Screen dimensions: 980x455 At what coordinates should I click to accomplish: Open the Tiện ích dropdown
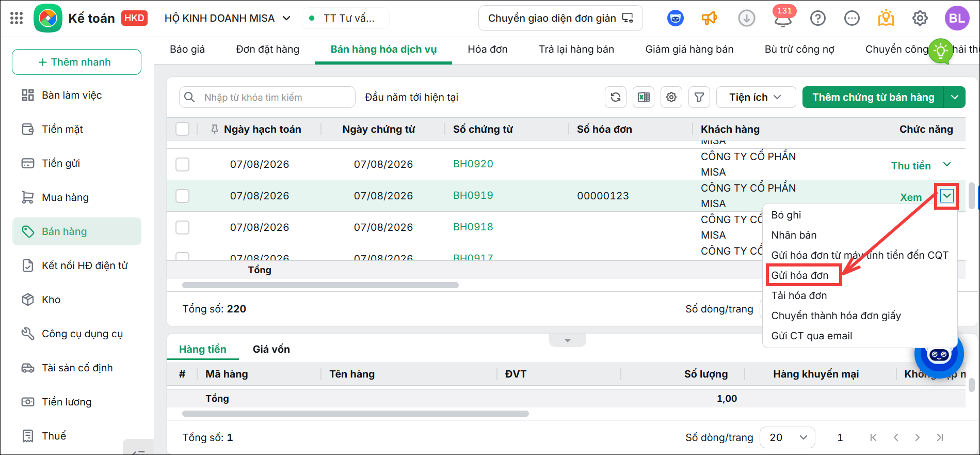coord(756,97)
